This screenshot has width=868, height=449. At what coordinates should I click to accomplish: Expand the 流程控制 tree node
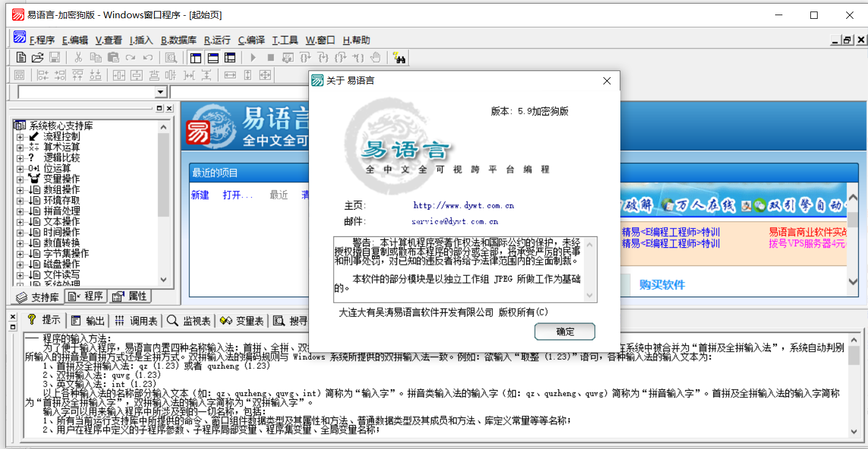click(x=20, y=137)
